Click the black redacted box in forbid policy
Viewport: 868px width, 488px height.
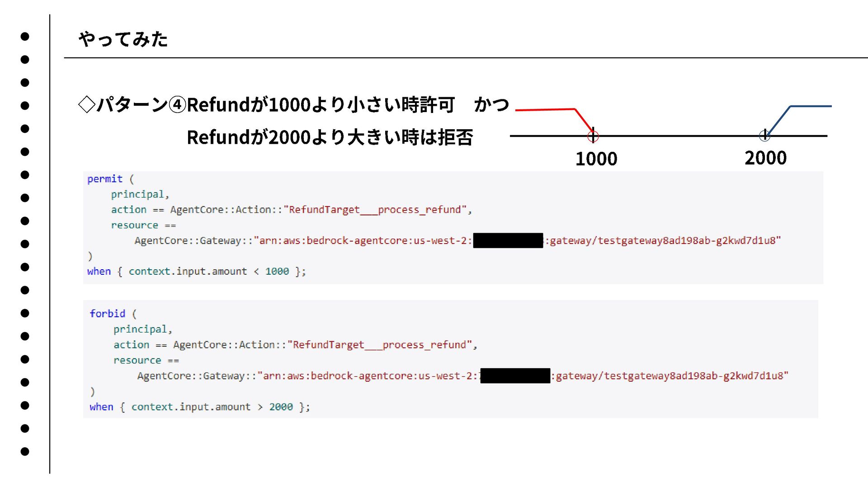[x=515, y=375]
